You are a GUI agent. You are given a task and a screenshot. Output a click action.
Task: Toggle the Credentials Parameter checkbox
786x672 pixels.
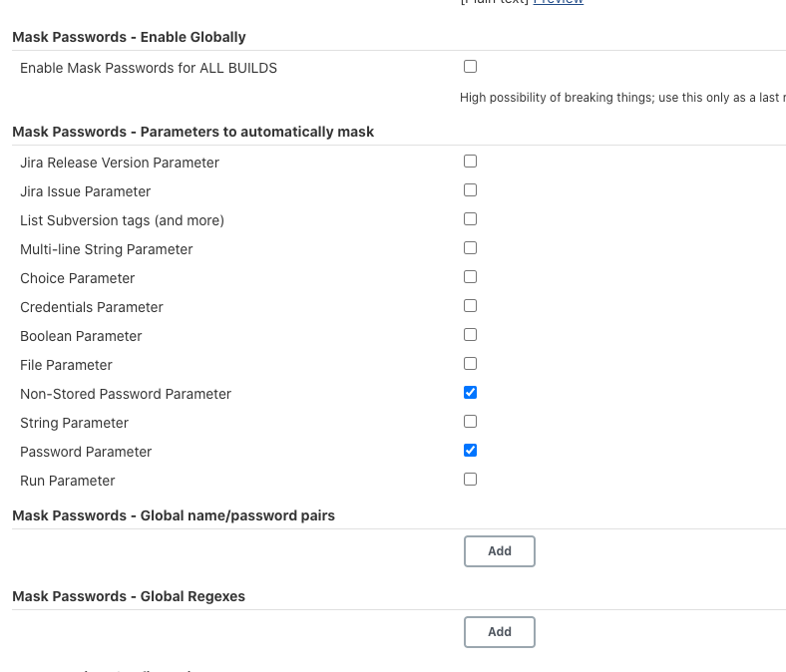point(471,306)
